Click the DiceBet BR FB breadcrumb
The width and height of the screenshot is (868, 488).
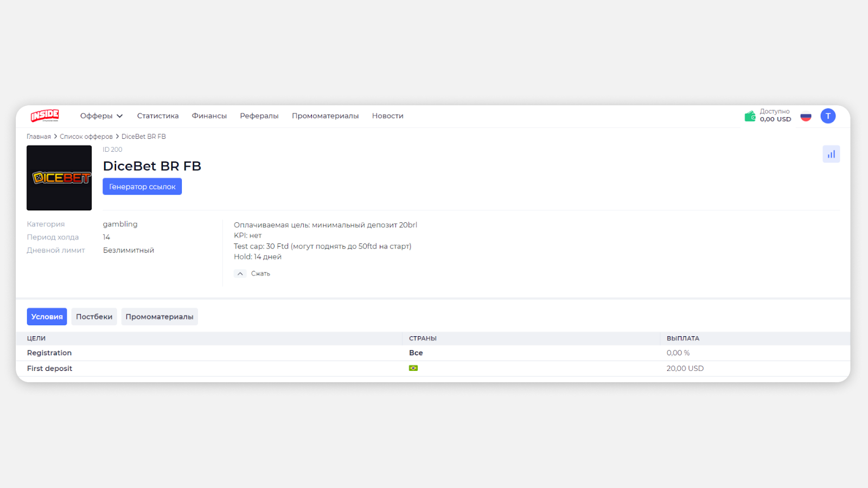click(x=144, y=137)
